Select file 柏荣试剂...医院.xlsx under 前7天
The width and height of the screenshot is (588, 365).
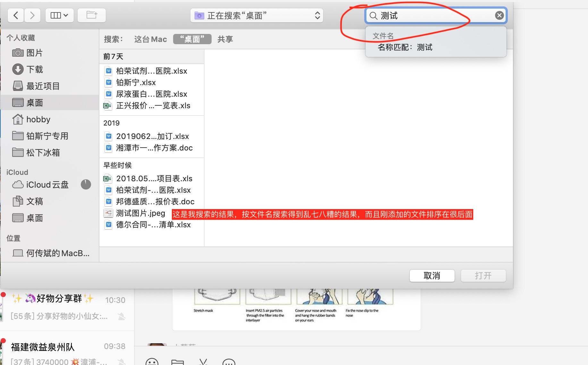152,71
